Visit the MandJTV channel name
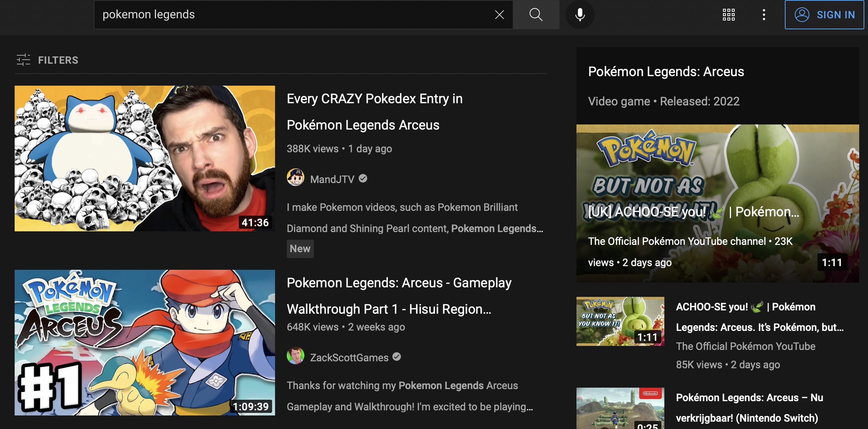 coord(332,179)
